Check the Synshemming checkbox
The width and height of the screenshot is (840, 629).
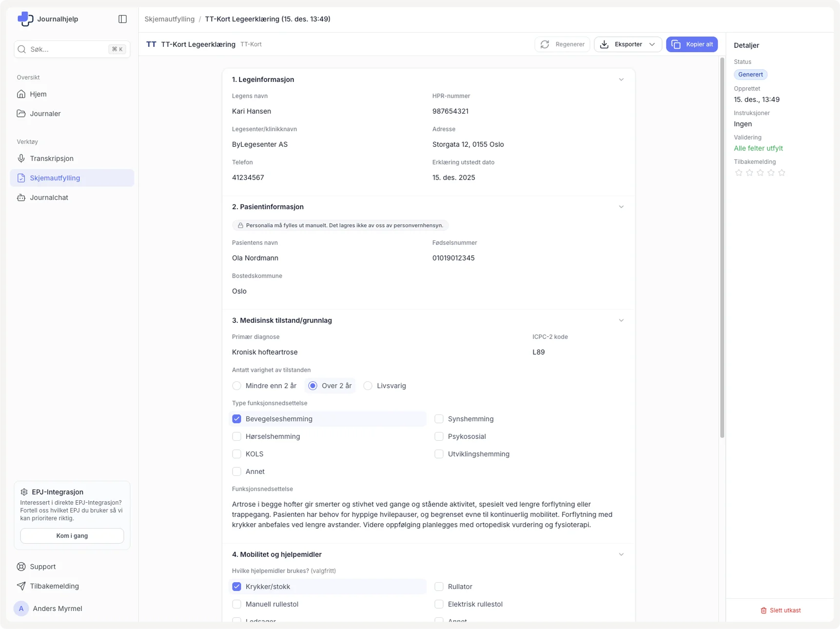(439, 419)
